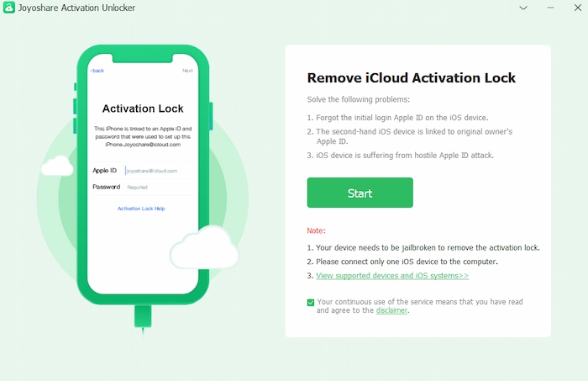This screenshot has height=381, width=588.
Task: Click the Remove iCloud Activation Lock heading
Action: pyautogui.click(x=412, y=77)
